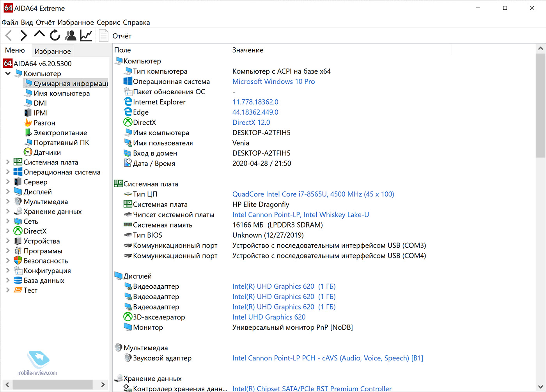546x392 pixels.
Task: Click the Up level arrow in toolbar
Action: [x=39, y=35]
